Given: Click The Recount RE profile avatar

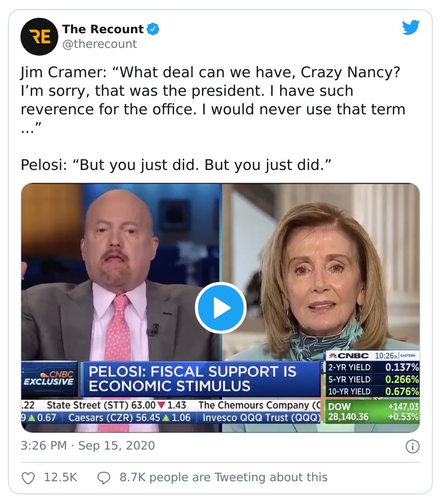Looking at the screenshot, I should pyautogui.click(x=39, y=37).
